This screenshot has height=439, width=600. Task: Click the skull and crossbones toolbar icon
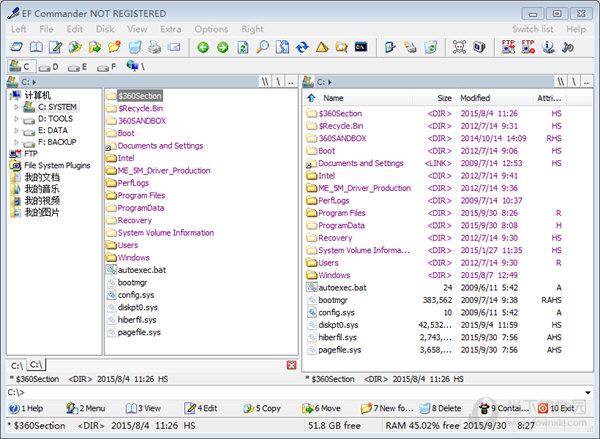click(x=459, y=47)
